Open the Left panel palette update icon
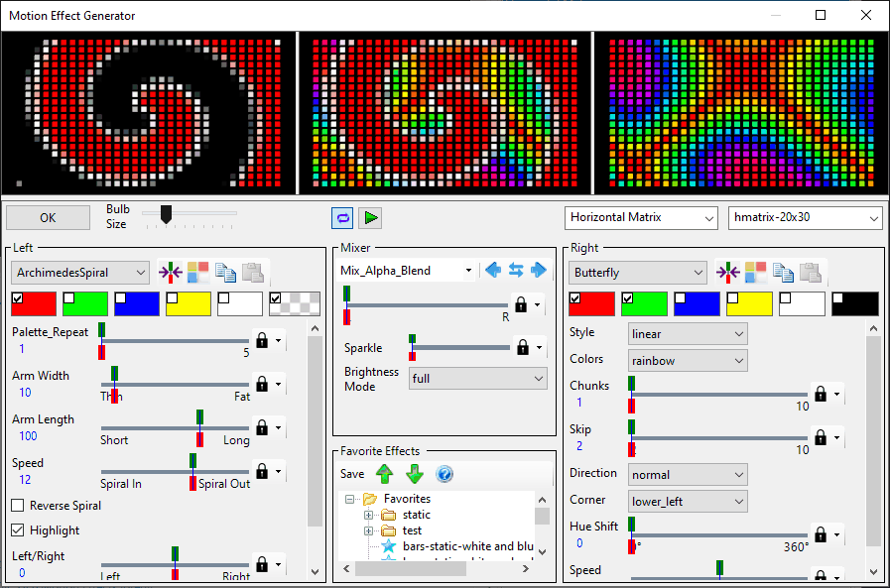The image size is (890, 588). [x=198, y=273]
